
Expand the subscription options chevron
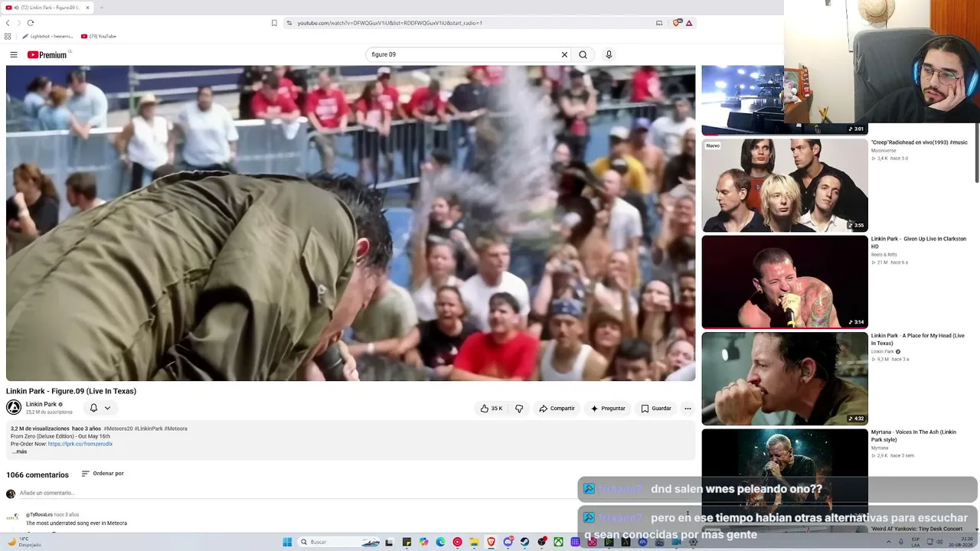point(107,408)
